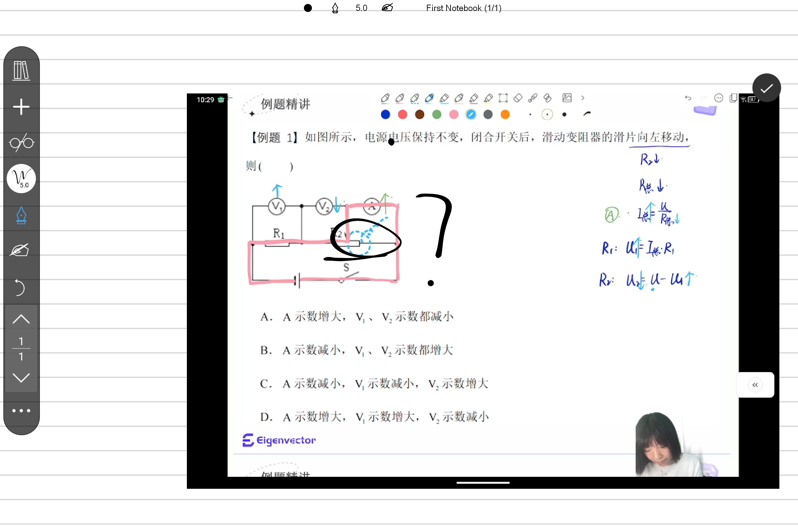Confirm image placement with checkmark button
This screenshot has width=798, height=532.
766,88
